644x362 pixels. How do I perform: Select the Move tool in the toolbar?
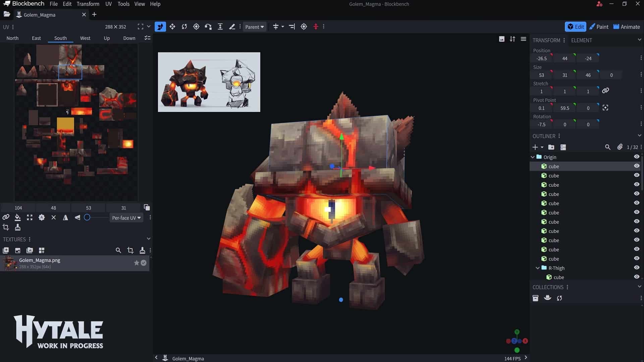(x=172, y=26)
